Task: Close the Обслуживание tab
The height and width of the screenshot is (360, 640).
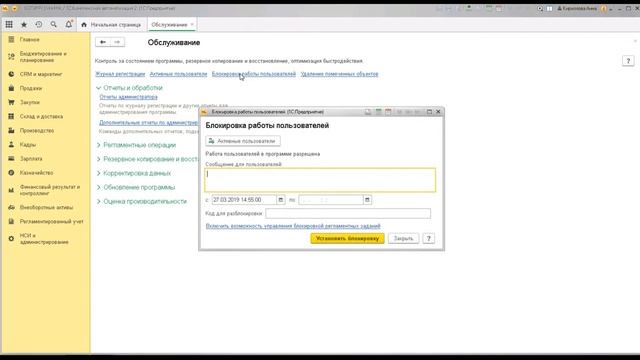Action: 192,24
